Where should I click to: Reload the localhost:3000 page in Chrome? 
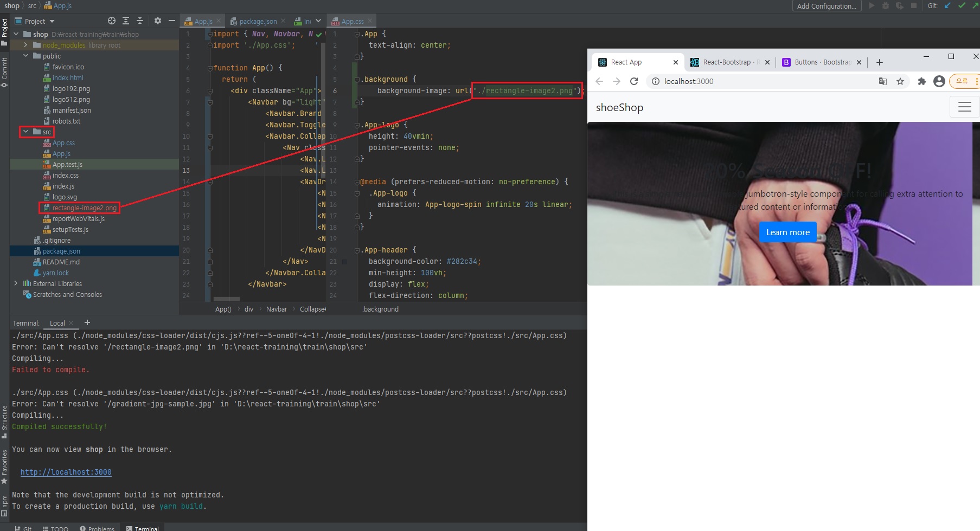634,81
